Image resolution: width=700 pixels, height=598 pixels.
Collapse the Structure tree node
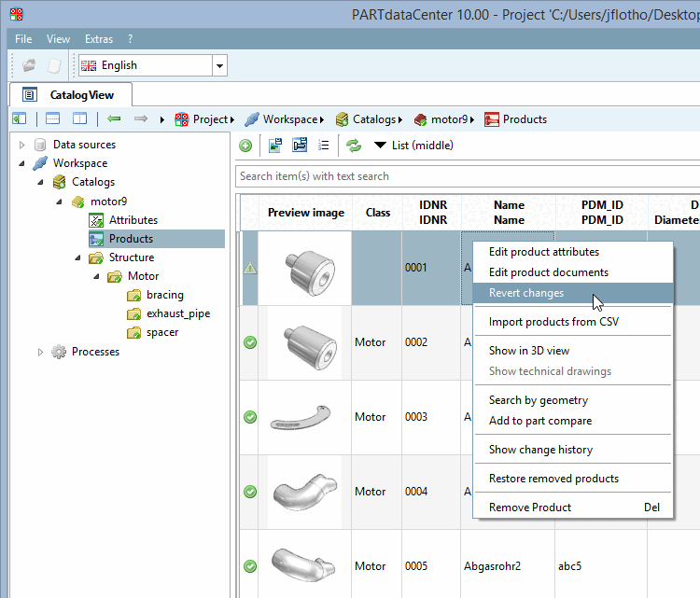77,257
